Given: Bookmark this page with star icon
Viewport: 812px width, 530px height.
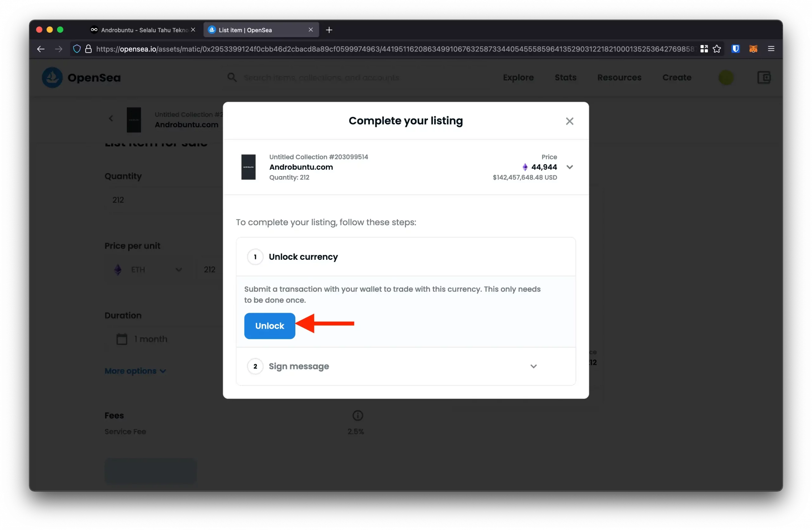Looking at the screenshot, I should click(717, 49).
